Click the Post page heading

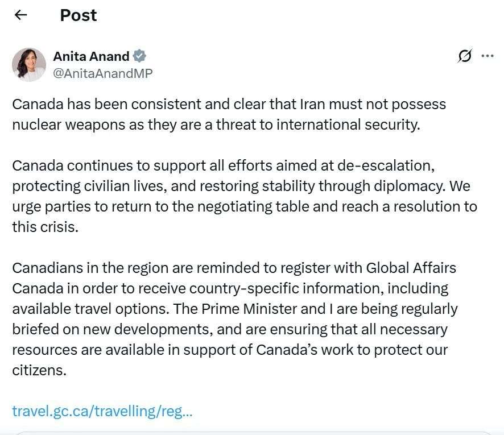coord(79,15)
